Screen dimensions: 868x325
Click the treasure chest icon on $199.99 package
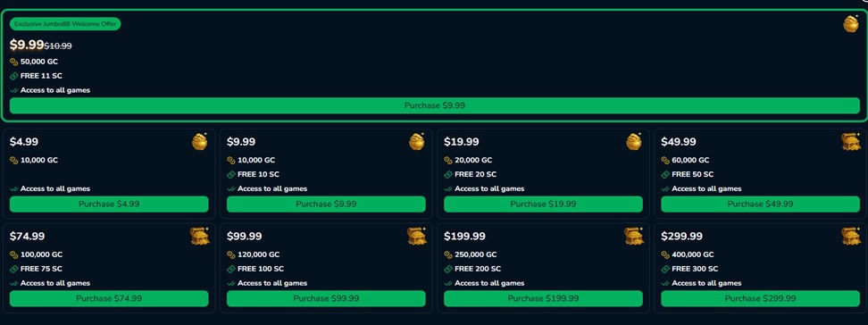634,237
